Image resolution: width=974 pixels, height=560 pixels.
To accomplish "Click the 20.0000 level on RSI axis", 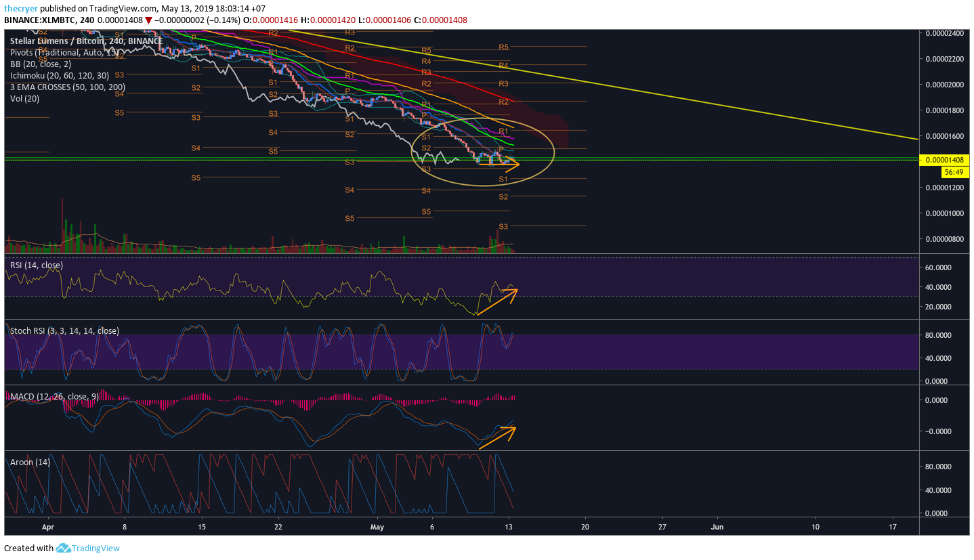I will (x=940, y=307).
